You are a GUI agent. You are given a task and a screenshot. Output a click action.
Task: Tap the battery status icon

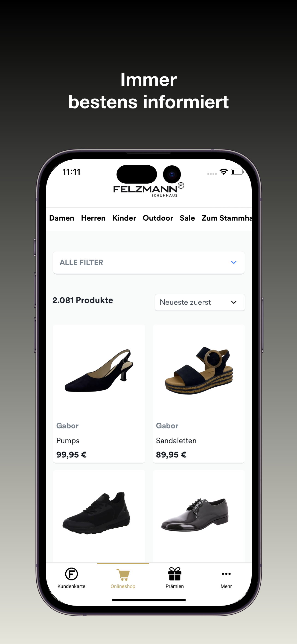point(237,172)
